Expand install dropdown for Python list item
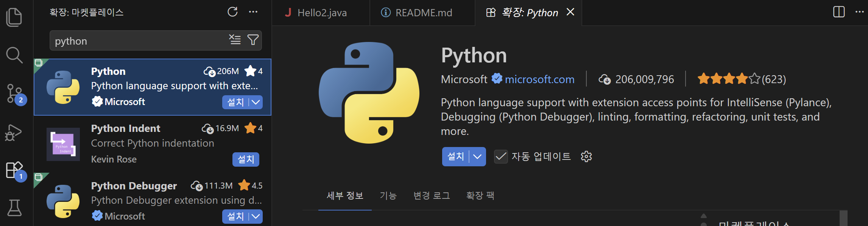Viewport: 868px width, 226px height. click(256, 102)
